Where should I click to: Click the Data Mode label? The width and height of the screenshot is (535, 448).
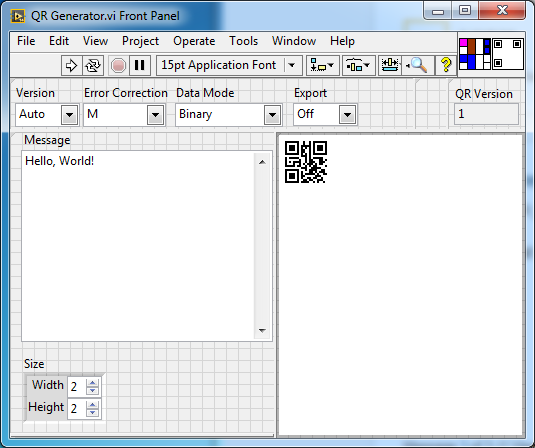(205, 93)
